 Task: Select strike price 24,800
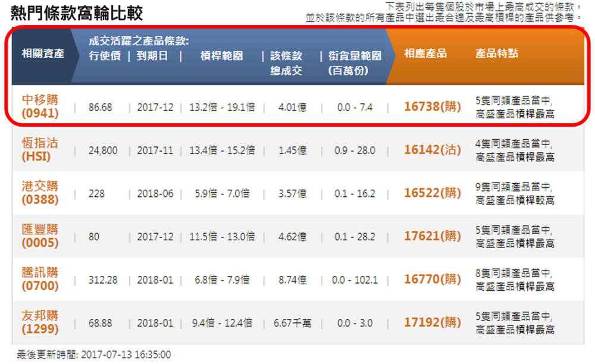coord(103,150)
